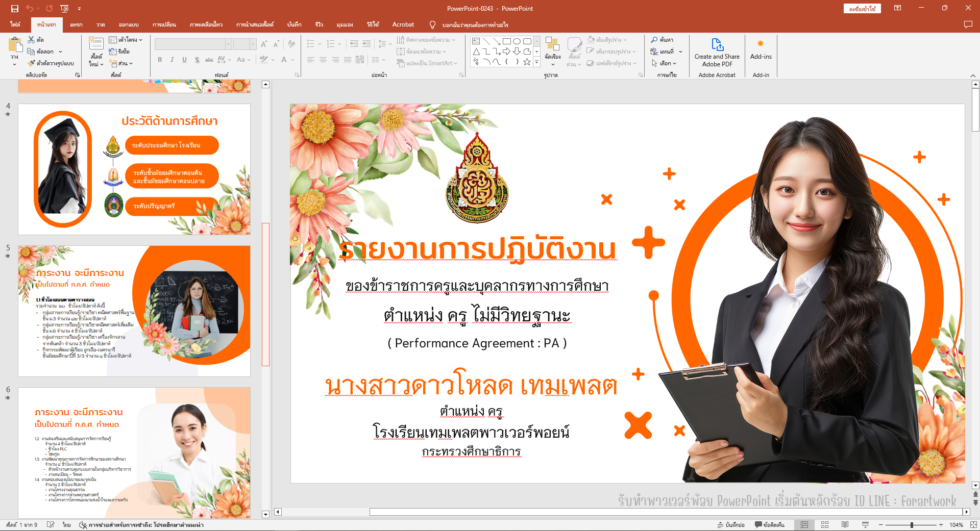Screen dimensions: 980x531
Task: Expand the shapes gallery More arrow
Action: 536,62
